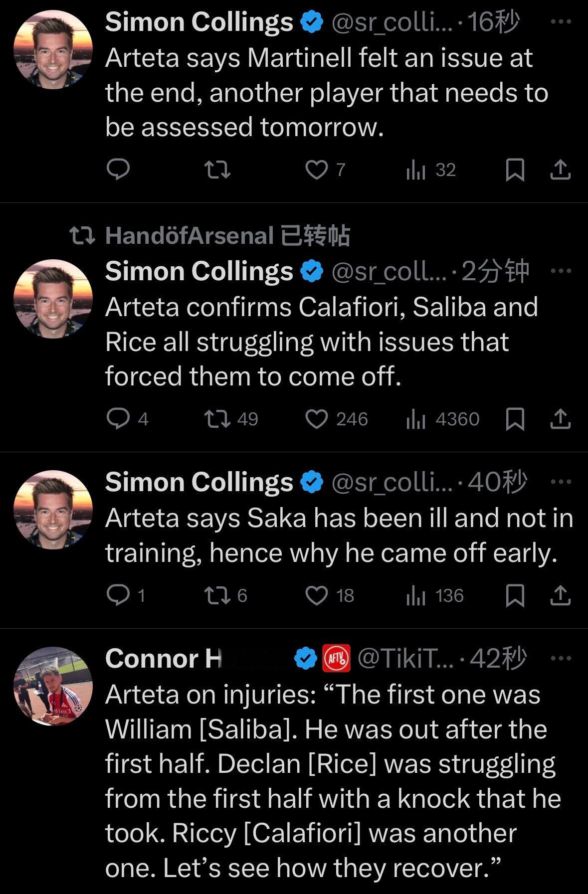
Task: Like the Saka tweet with 18 likes
Action: point(316,595)
